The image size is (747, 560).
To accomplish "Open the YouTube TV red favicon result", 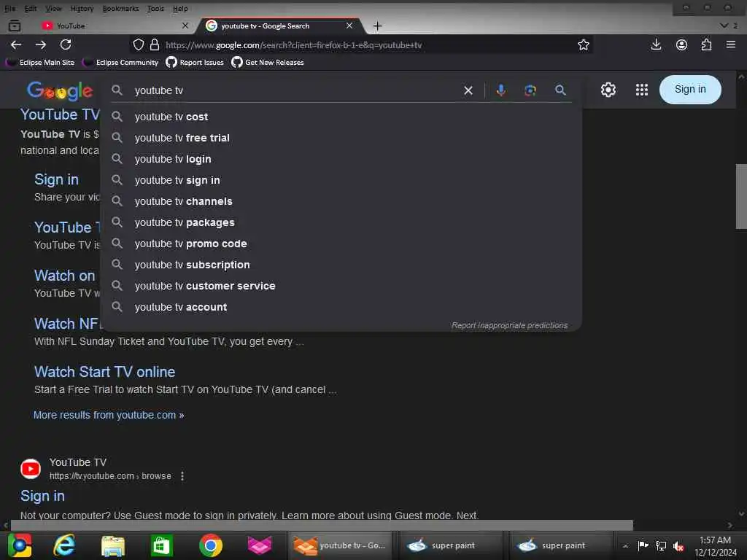I will [x=31, y=469].
